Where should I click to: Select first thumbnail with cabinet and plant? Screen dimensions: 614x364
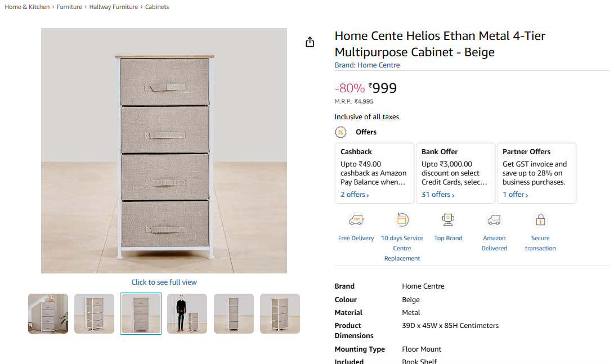coord(48,314)
